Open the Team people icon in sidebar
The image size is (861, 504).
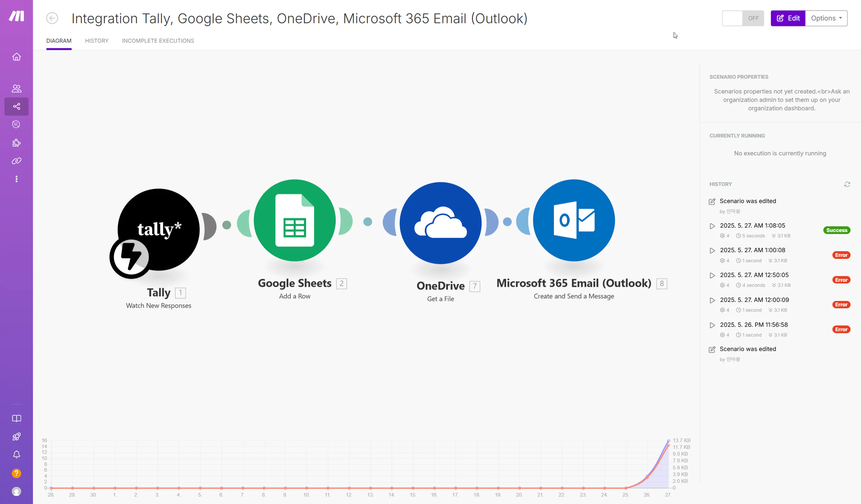(16, 88)
